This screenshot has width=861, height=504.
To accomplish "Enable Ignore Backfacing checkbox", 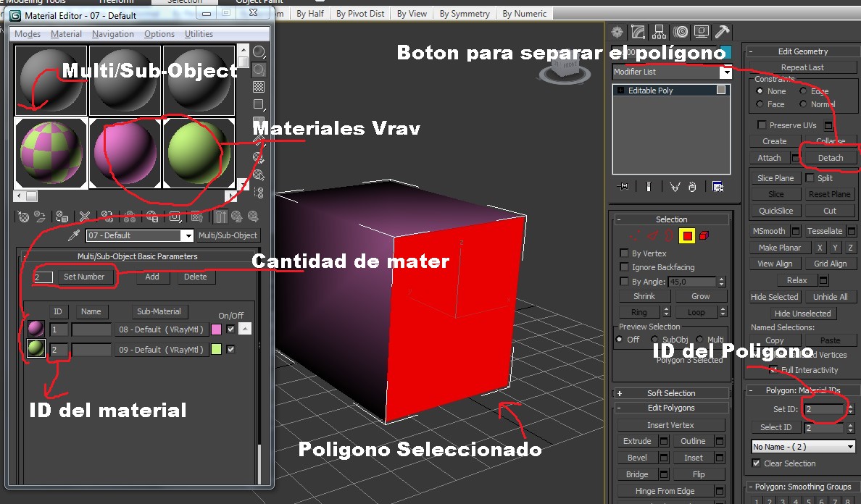I will pyautogui.click(x=624, y=266).
